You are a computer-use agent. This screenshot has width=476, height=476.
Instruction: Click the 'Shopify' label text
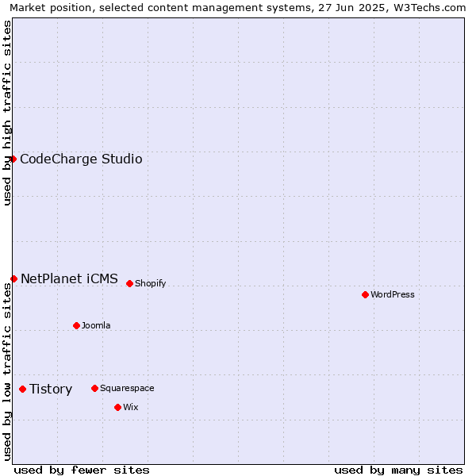[x=150, y=283]
